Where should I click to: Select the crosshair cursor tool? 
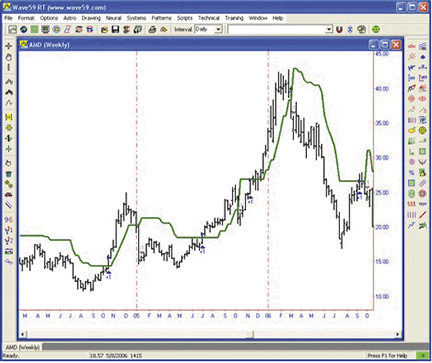point(9,46)
